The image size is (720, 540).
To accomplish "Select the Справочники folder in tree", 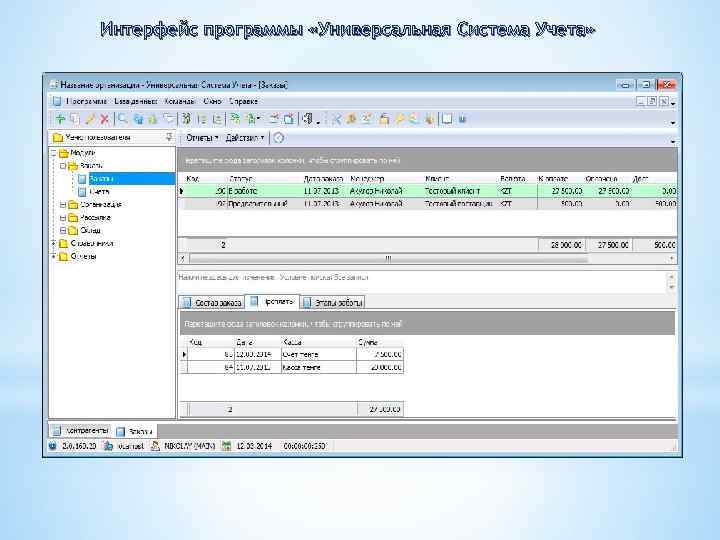I will [x=92, y=243].
